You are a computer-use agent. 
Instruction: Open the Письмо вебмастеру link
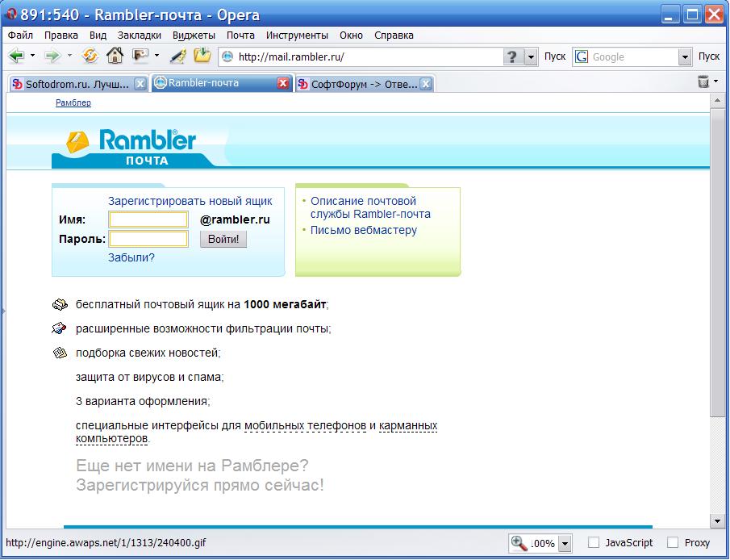click(364, 230)
